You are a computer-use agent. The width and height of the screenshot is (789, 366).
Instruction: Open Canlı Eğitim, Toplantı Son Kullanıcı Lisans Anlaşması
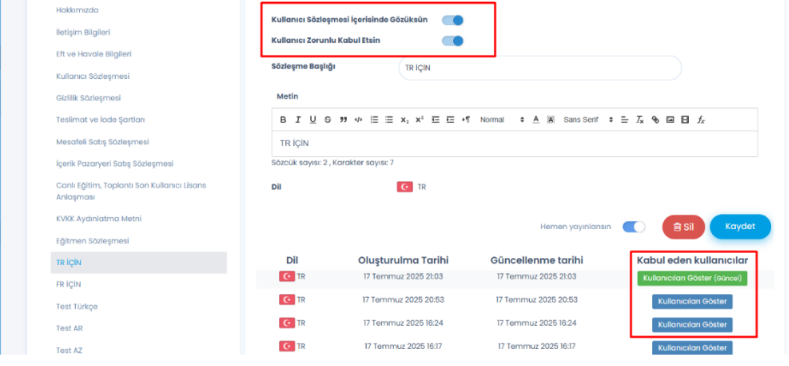[x=131, y=191]
